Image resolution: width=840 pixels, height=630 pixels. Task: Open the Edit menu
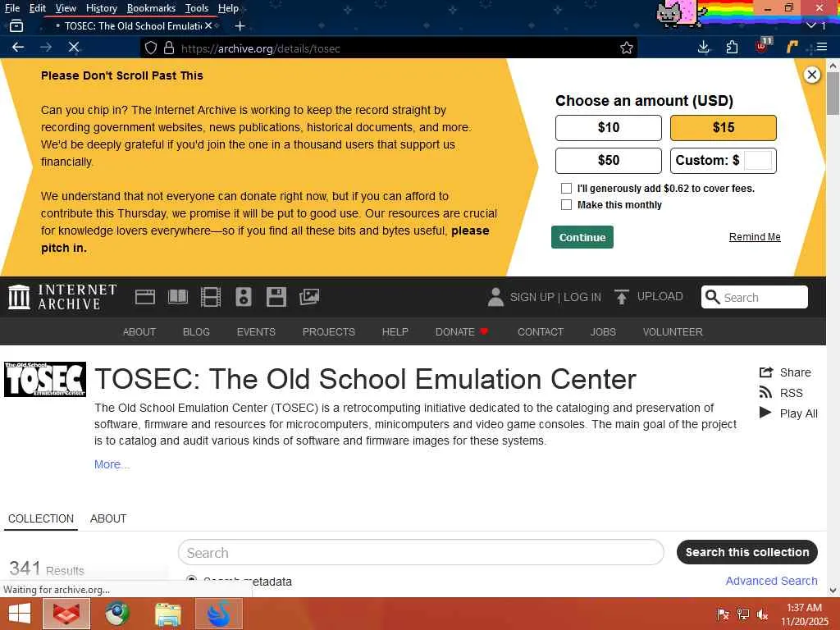pyautogui.click(x=37, y=8)
